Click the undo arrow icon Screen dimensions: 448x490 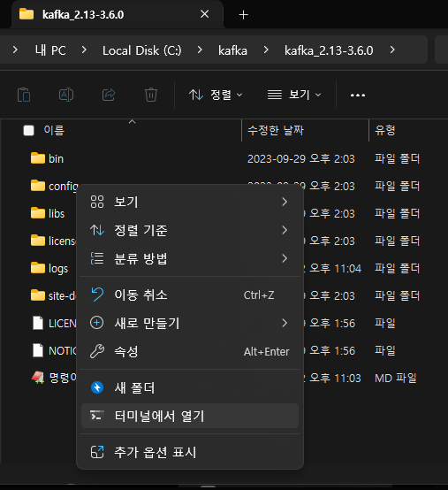[x=97, y=295]
